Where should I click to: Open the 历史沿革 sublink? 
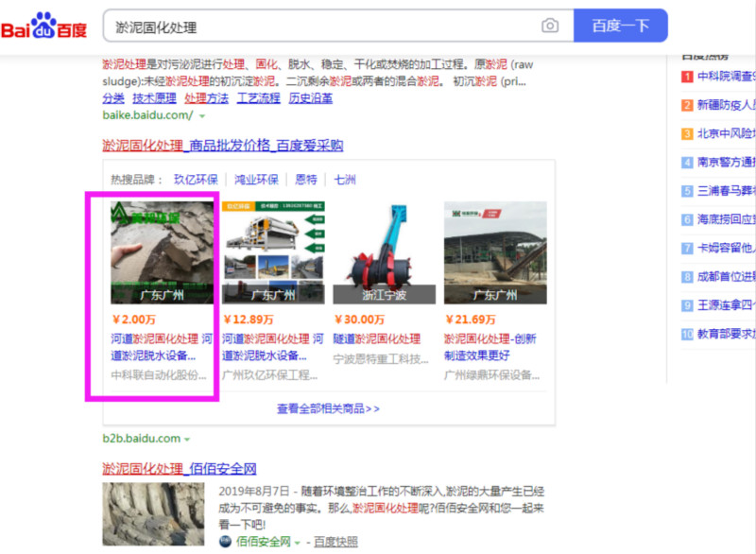point(311,98)
